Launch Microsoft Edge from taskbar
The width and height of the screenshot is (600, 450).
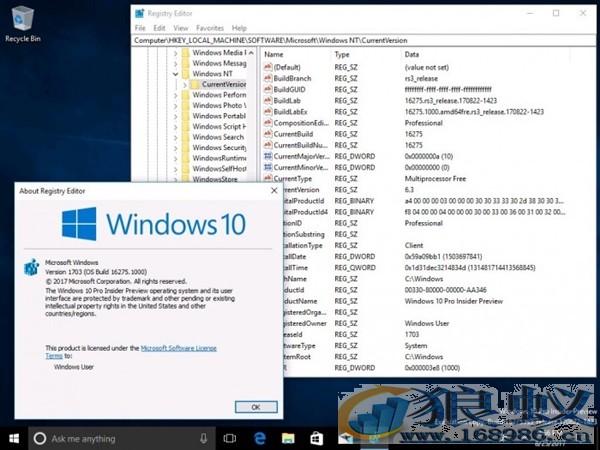coord(259,439)
